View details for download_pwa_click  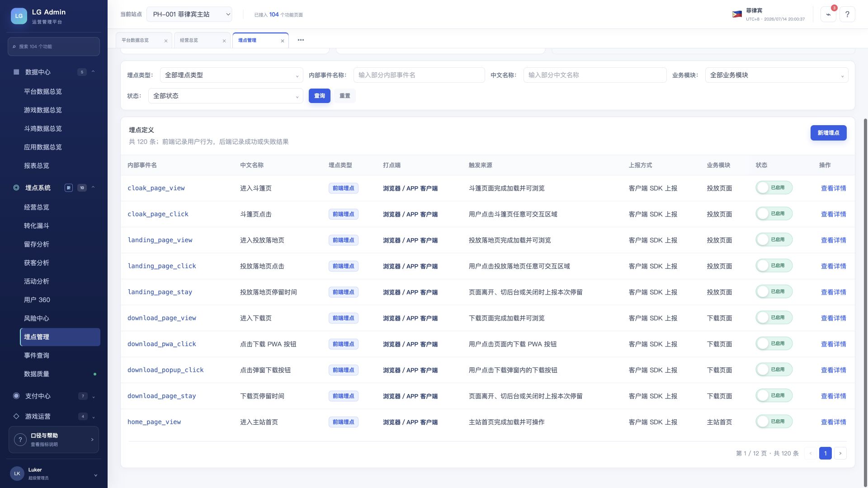click(833, 344)
